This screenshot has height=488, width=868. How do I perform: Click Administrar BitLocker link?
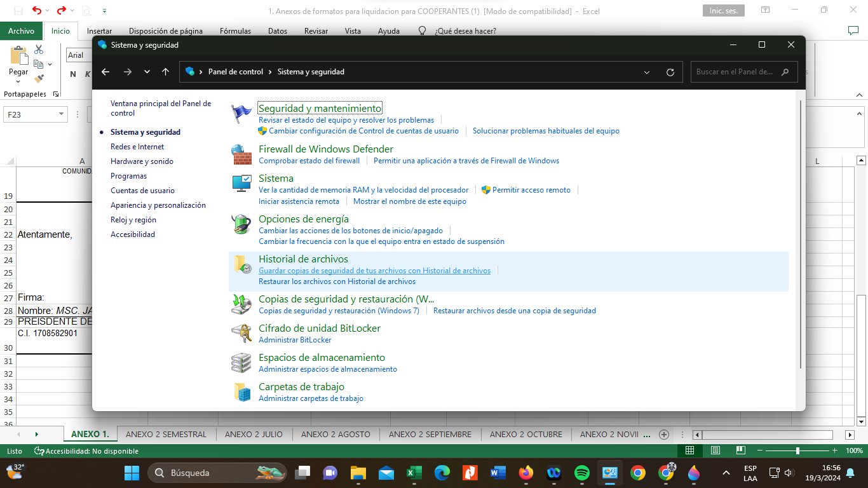tap(295, 340)
